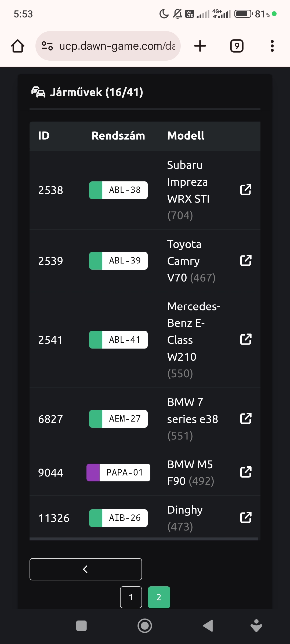Open a new browser tab
The height and width of the screenshot is (644, 290).
click(x=200, y=46)
